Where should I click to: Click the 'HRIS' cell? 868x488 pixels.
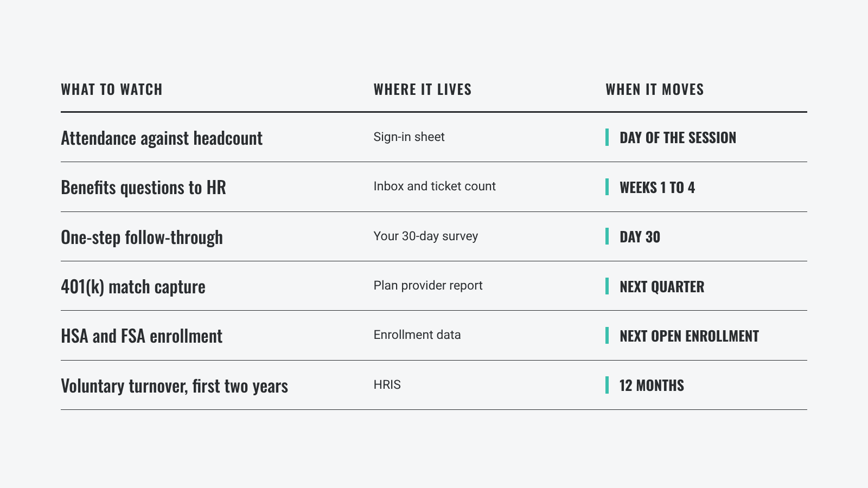[x=387, y=384]
